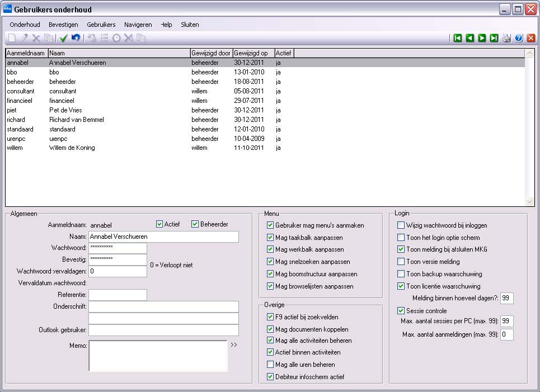This screenshot has width=540, height=392.
Task: Enable Mag alle uren beheren checkbox
Action: click(270, 364)
